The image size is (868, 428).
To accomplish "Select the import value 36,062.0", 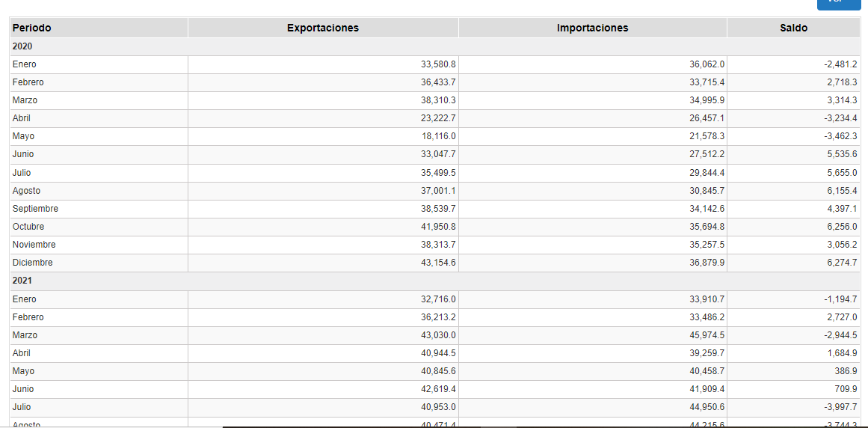I will (x=707, y=64).
